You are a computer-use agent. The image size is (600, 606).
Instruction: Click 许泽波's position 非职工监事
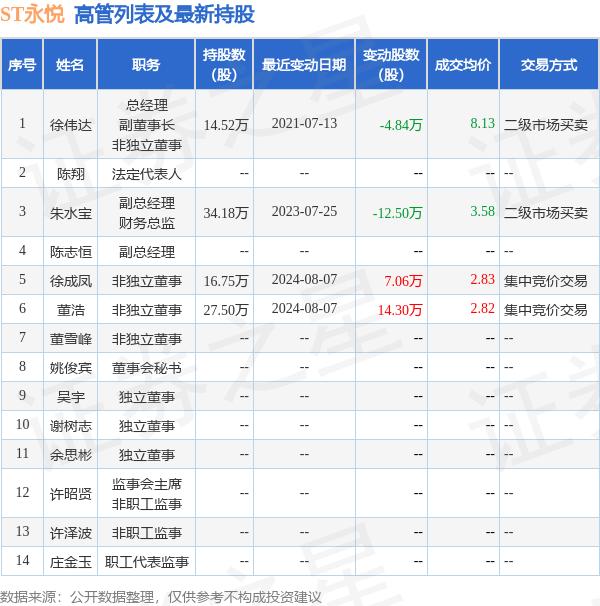point(147,533)
